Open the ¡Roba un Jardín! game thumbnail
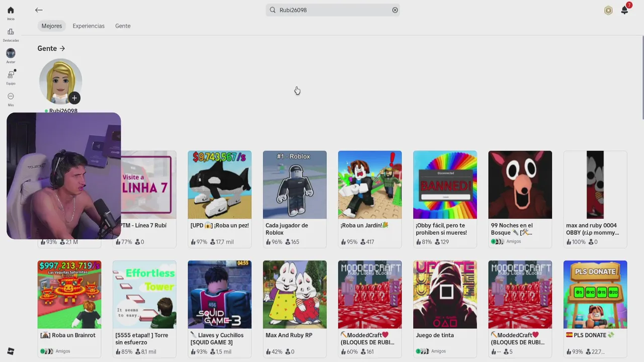 tap(370, 185)
